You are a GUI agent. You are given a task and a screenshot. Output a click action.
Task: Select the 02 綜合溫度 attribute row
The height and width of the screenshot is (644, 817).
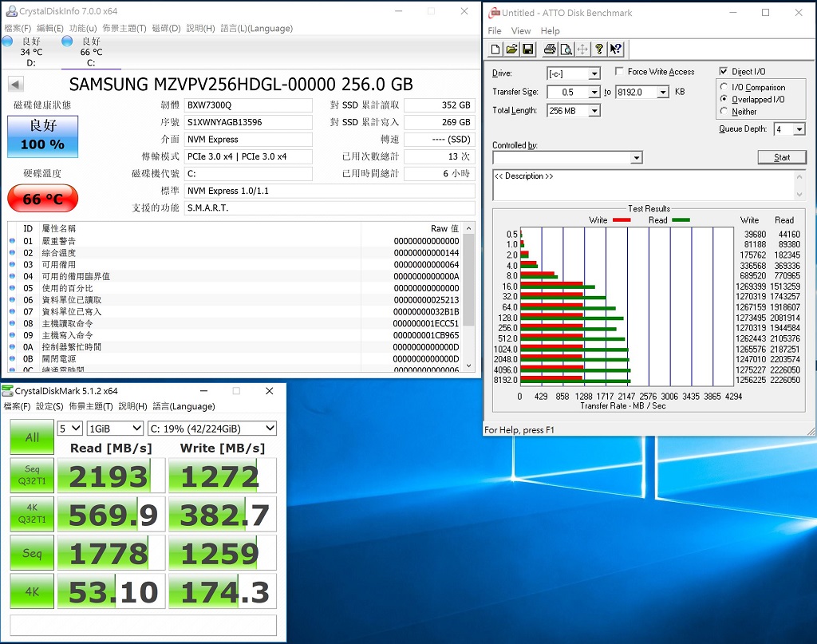pyautogui.click(x=235, y=253)
